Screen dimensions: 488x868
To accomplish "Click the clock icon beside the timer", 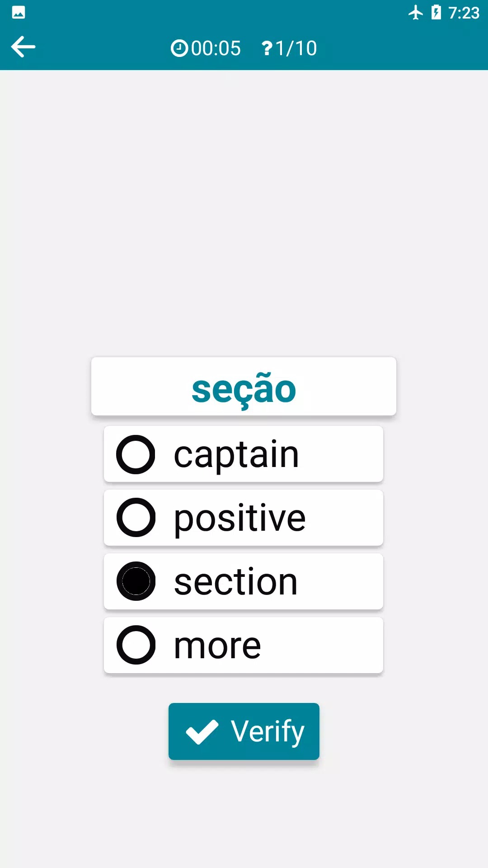I will pyautogui.click(x=179, y=48).
